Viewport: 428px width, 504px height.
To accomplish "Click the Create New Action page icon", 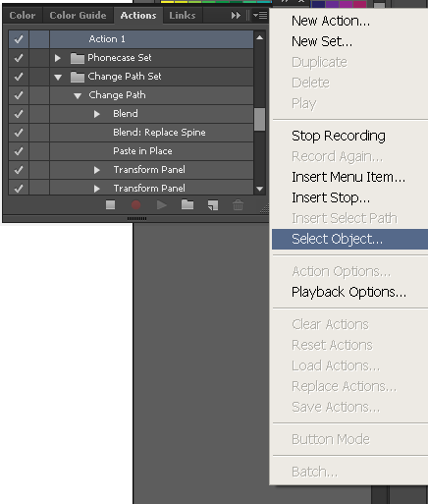I will (213, 205).
